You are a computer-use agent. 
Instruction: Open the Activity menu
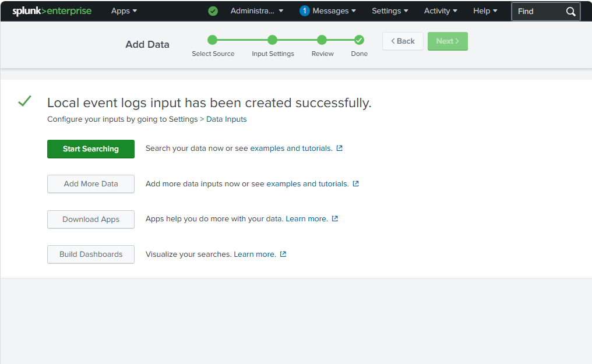click(x=441, y=11)
